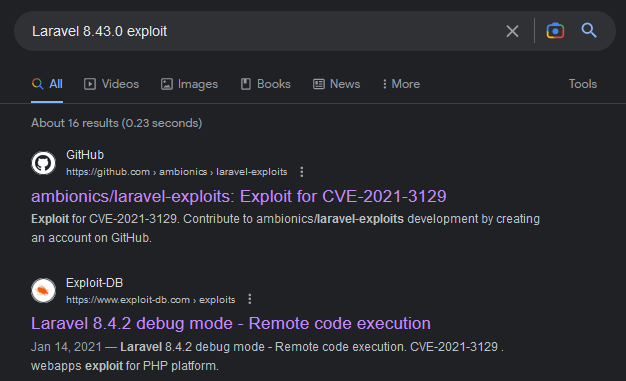The width and height of the screenshot is (626, 381).
Task: Open ambionics/laravel-exploits result link
Action: pyautogui.click(x=239, y=196)
